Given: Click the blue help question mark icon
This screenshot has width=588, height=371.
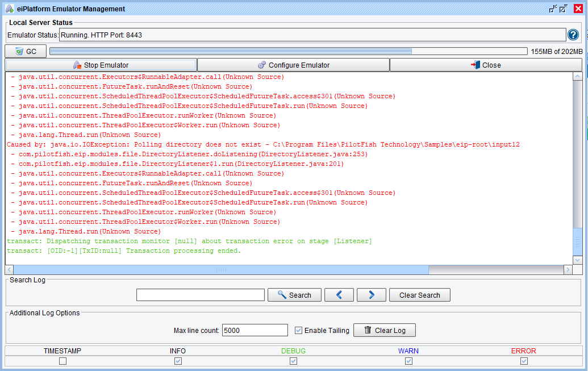Looking at the screenshot, I should coord(573,35).
